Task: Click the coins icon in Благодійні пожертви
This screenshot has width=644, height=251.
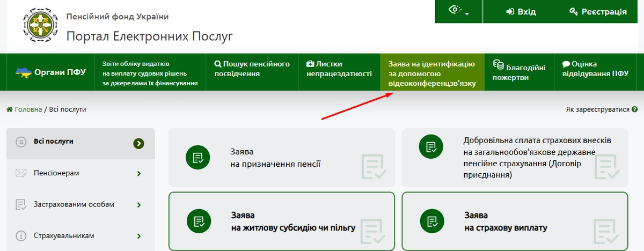Action: (x=498, y=64)
